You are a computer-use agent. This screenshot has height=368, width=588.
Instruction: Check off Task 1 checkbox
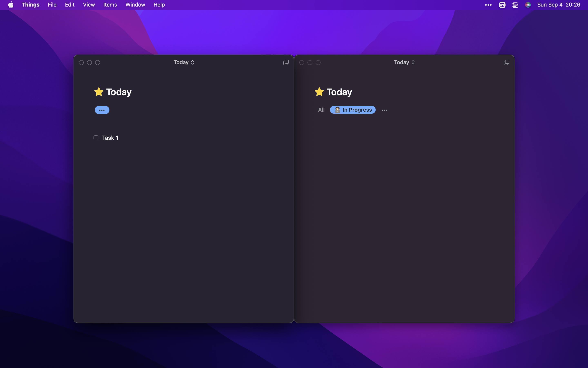[x=96, y=138]
